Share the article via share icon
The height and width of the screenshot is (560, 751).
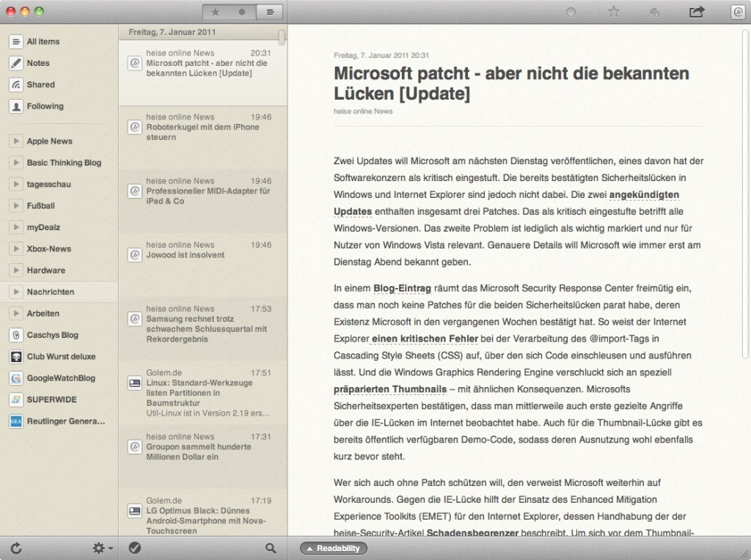[697, 12]
